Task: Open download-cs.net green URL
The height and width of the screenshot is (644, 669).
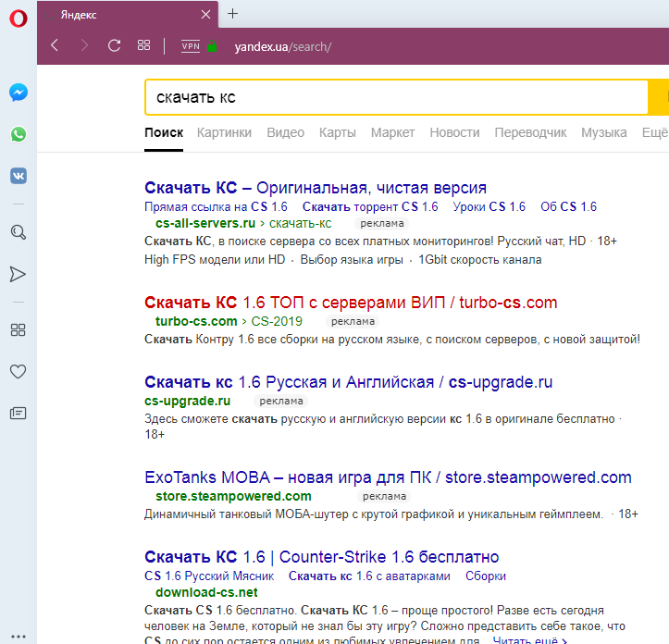Action: click(206, 592)
